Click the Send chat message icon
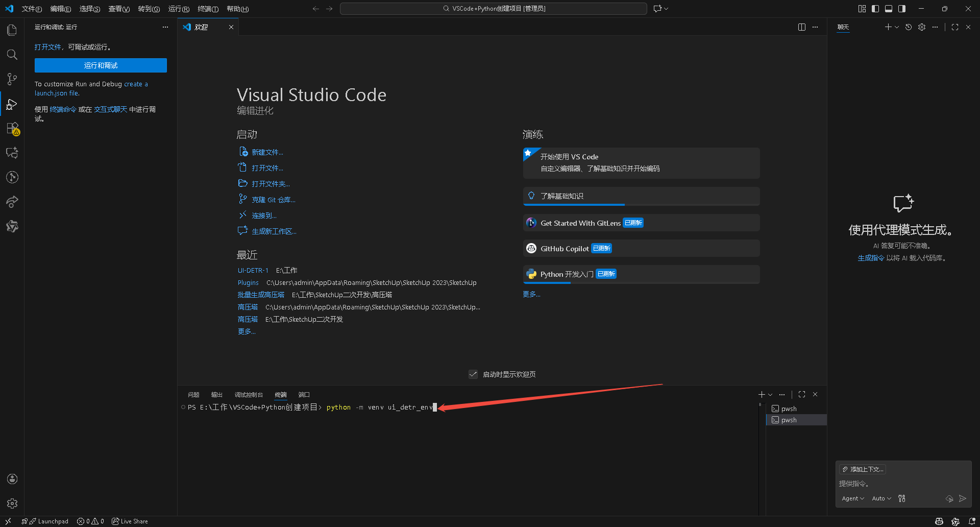 pos(963,498)
